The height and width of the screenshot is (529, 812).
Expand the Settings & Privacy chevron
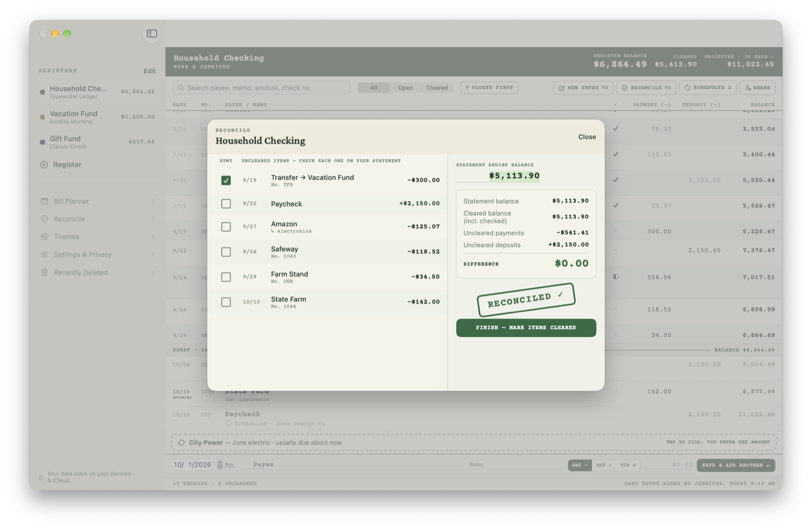tap(153, 255)
